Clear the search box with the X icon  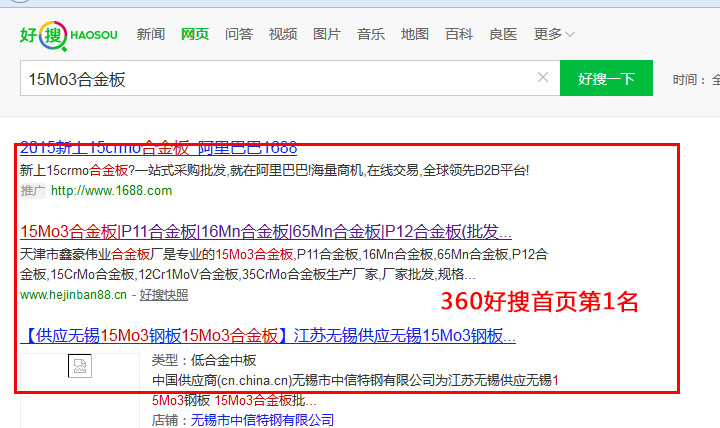(x=543, y=78)
